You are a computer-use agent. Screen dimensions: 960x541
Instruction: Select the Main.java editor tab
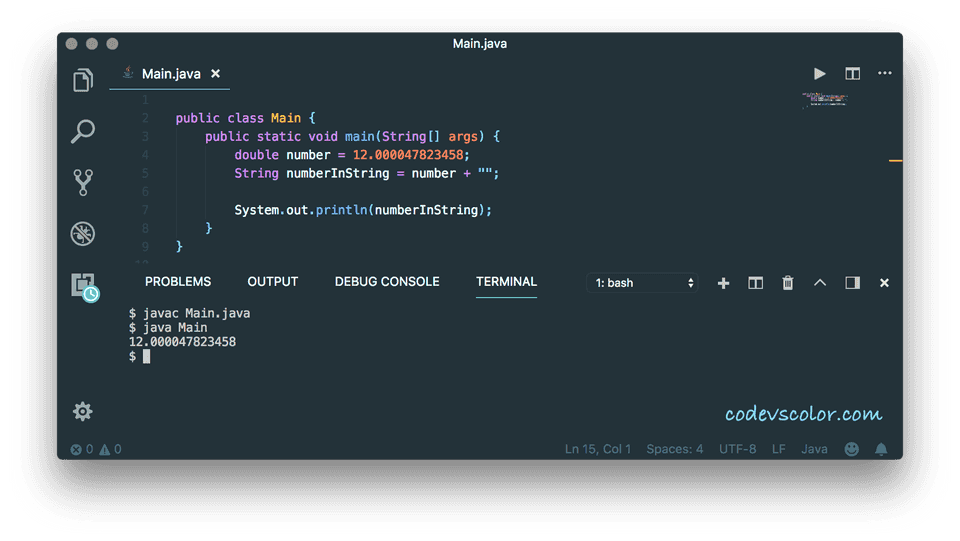tap(170, 74)
